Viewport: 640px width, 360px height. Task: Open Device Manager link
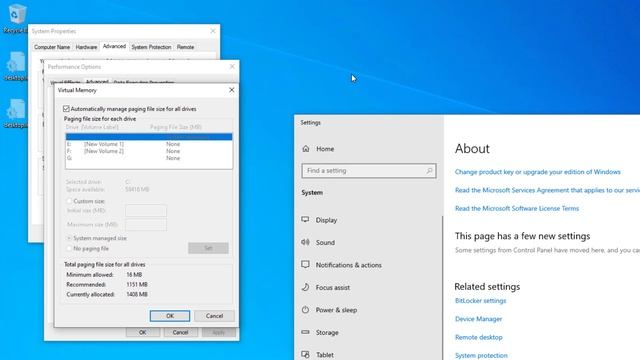click(x=478, y=319)
